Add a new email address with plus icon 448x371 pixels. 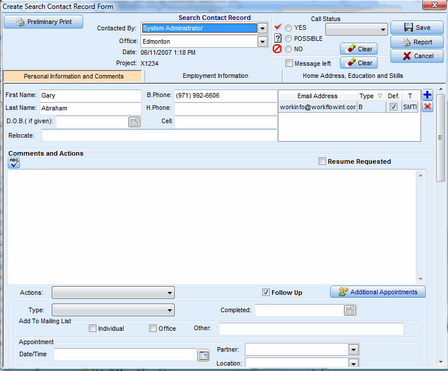click(427, 95)
